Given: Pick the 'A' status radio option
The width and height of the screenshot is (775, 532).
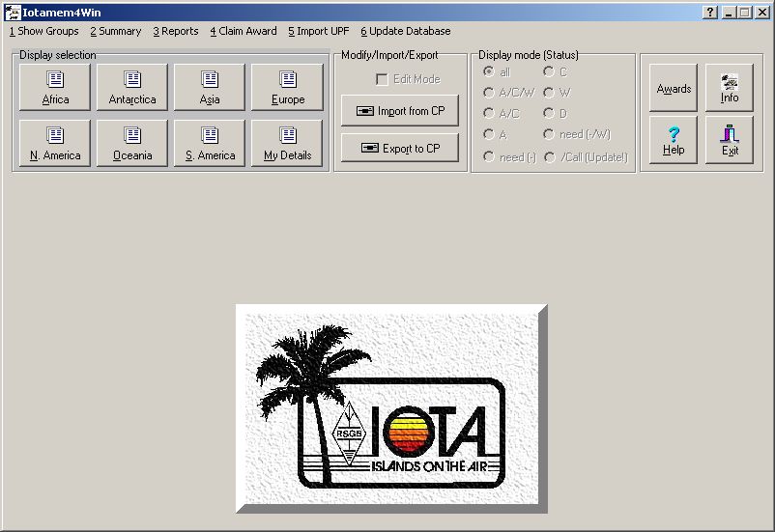Looking at the screenshot, I should [489, 134].
